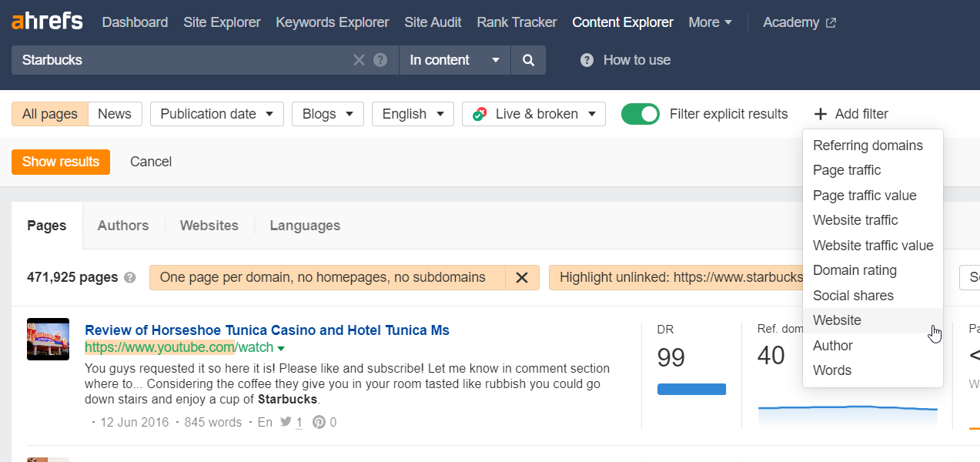980x462 pixels.
Task: Expand the Live & broken dropdown
Action: 534,114
